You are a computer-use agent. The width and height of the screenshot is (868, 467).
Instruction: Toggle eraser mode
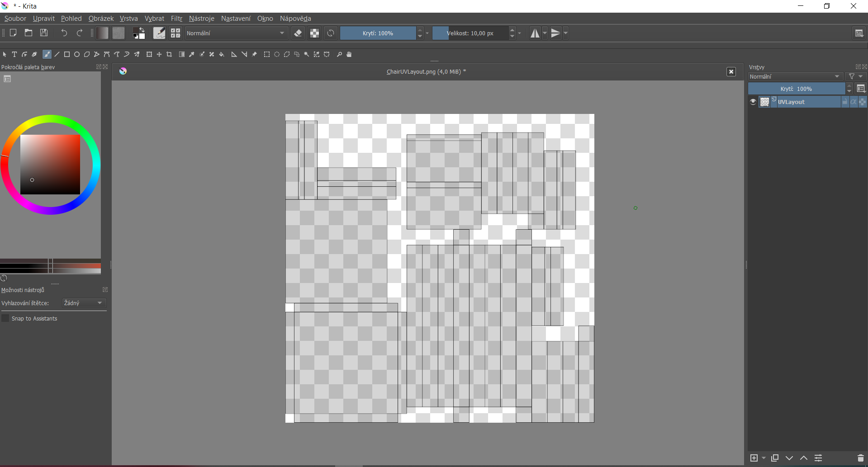click(x=298, y=33)
